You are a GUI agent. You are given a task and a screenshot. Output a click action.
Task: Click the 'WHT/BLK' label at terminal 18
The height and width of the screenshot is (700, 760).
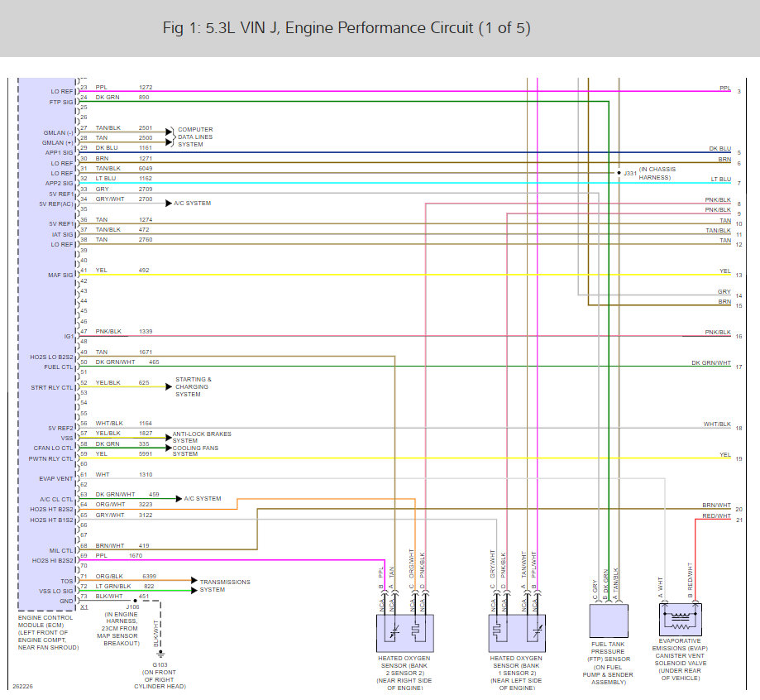[717, 424]
